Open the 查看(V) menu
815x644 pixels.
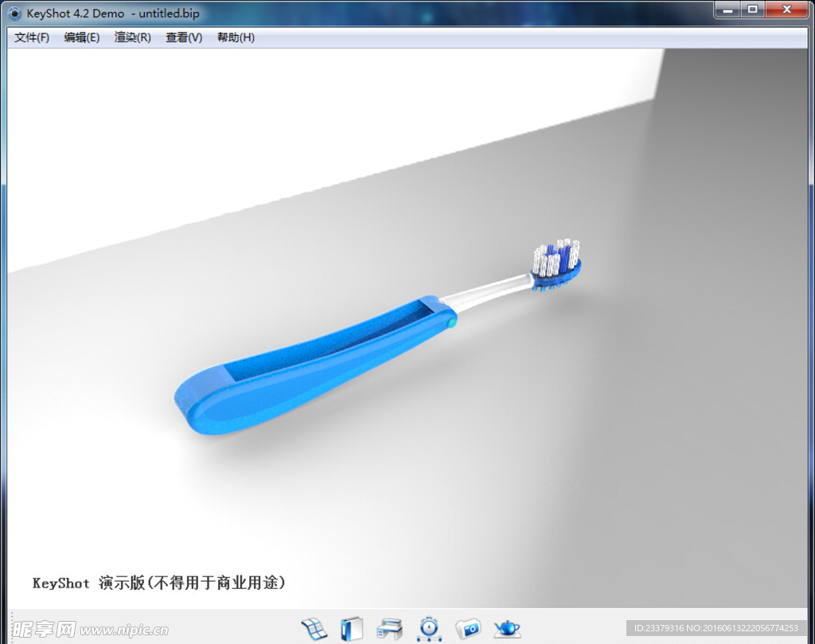coord(184,37)
